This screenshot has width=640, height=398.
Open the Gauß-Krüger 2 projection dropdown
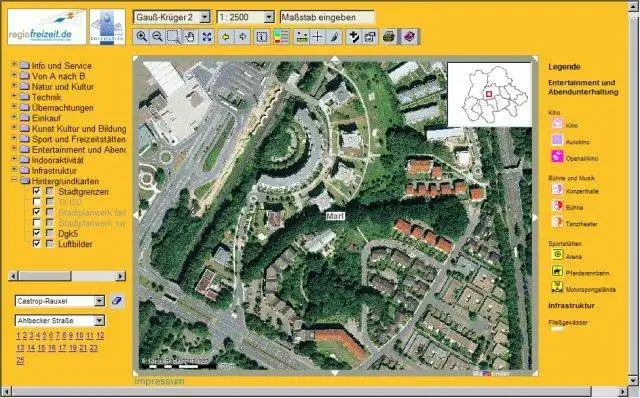[205, 17]
